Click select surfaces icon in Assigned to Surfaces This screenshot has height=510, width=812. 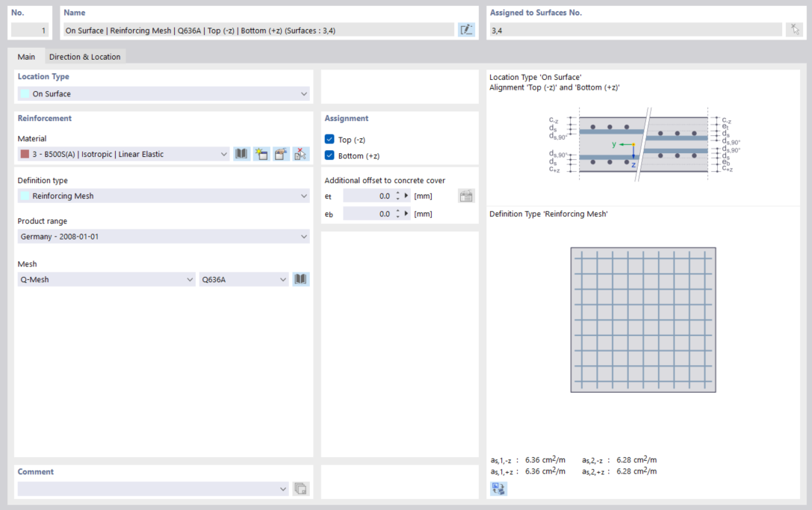tap(794, 30)
